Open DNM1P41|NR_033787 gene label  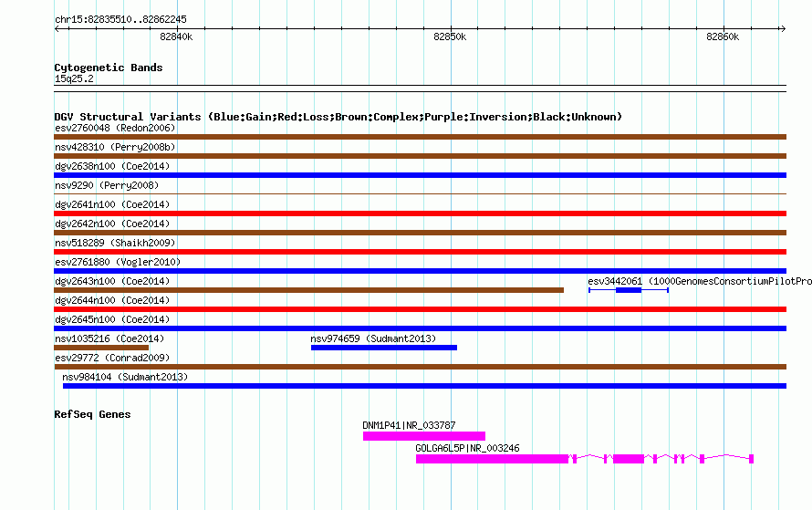[x=409, y=425]
